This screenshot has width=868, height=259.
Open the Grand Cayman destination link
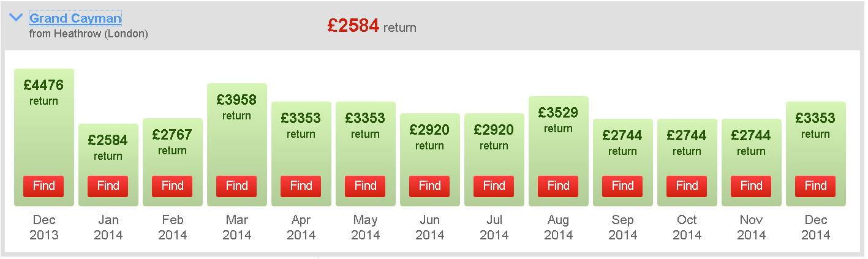(75, 18)
